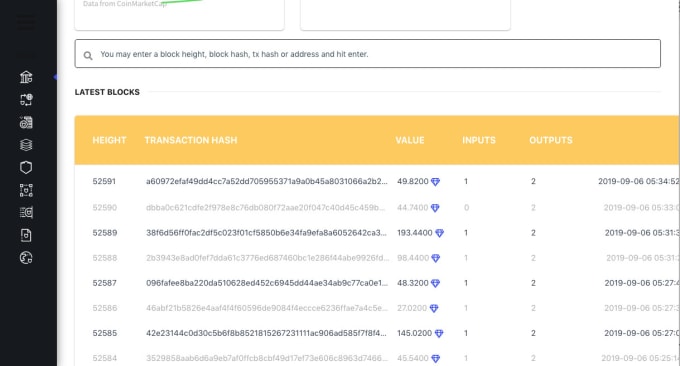Open the dotted-frame shield sidebar icon
680x366 pixels.
coord(26,190)
